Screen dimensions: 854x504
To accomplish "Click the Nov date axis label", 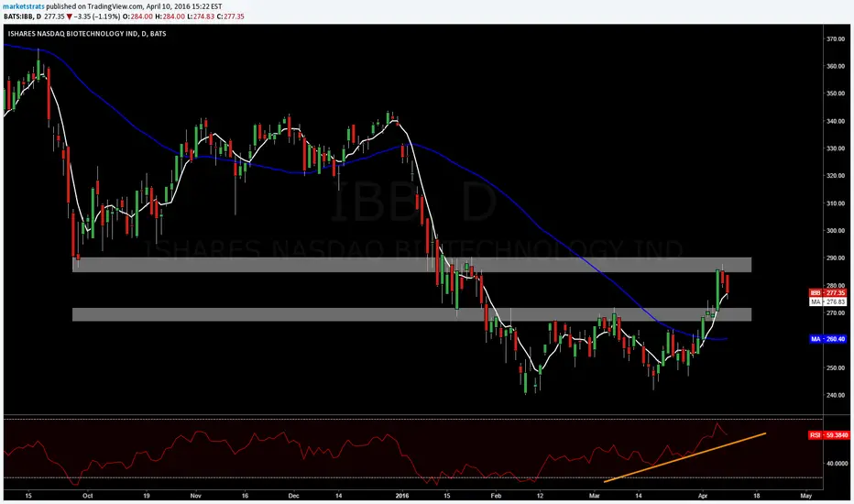I will click(196, 496).
